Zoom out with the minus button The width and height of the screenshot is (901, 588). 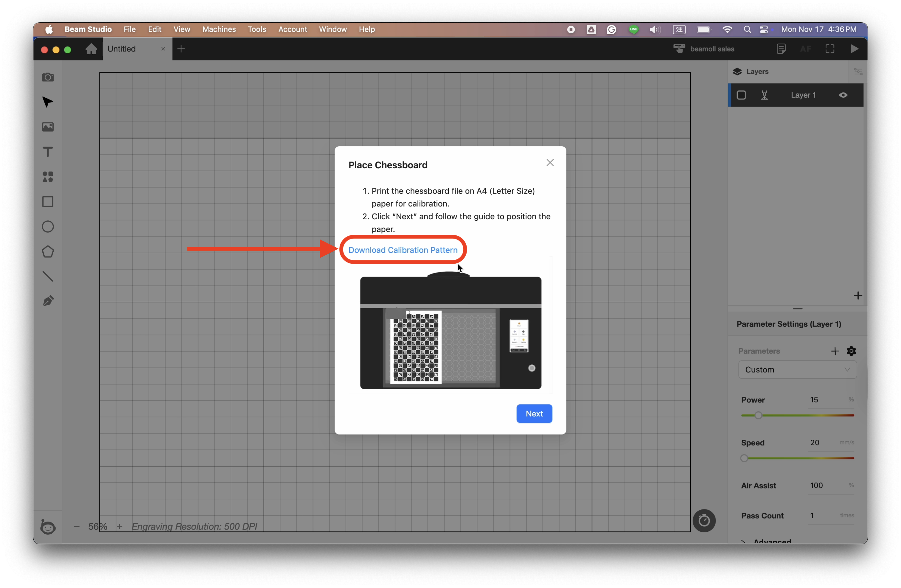(77, 526)
